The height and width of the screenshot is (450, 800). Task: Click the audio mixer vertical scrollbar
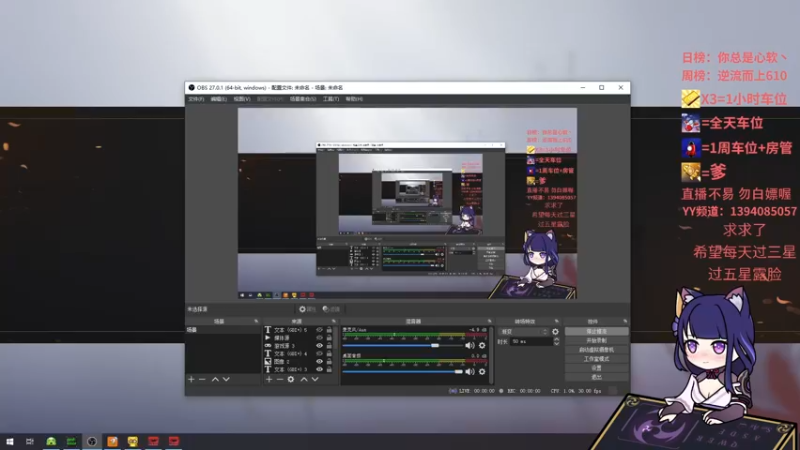[x=491, y=355]
